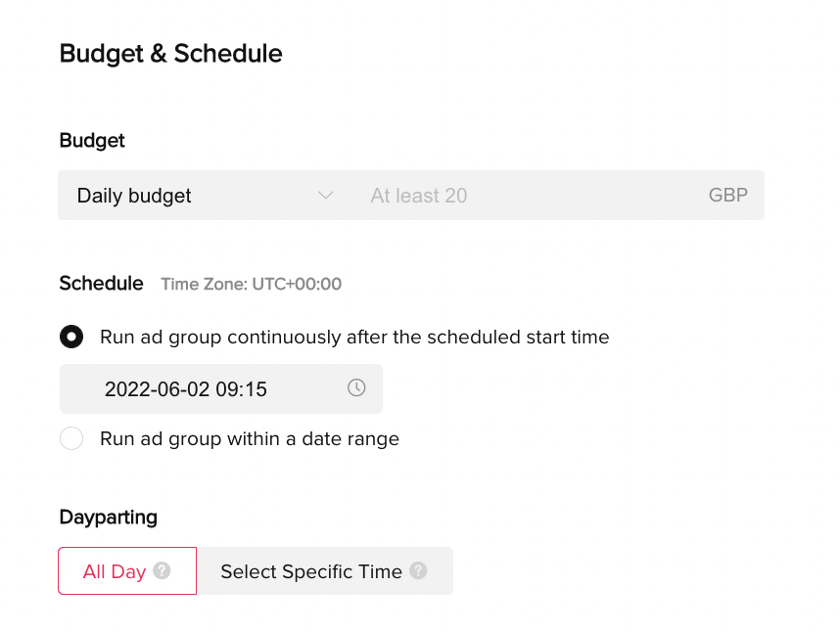Screen dimensions: 840x632
Task: Click help icon beside Select Specific Time
Action: point(418,571)
